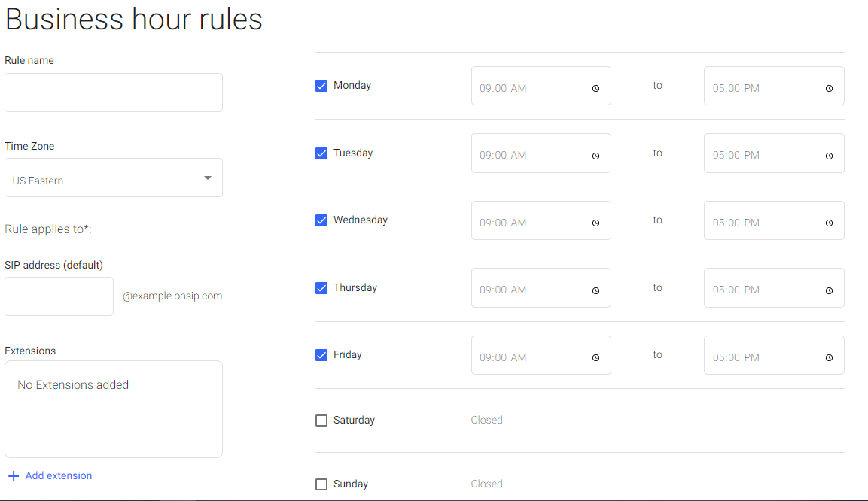Click clock icon in Friday end time
Image resolution: width=868 pixels, height=501 pixels.
point(829,358)
